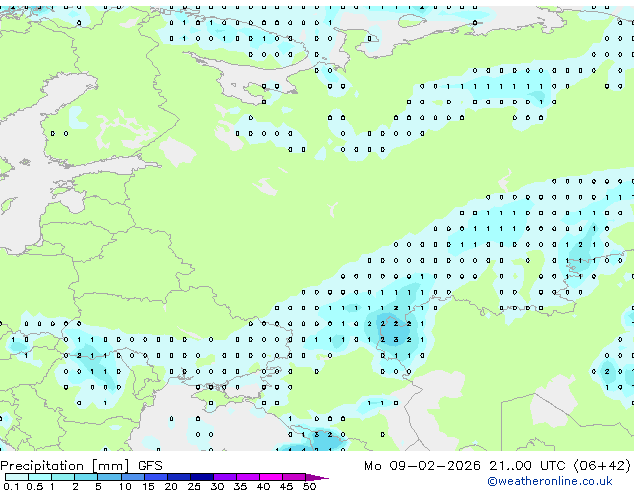Image resolution: width=634 pixels, height=490 pixels.
Task: Choose the dark blue swatch between 20 and 25
Action: click(179, 477)
